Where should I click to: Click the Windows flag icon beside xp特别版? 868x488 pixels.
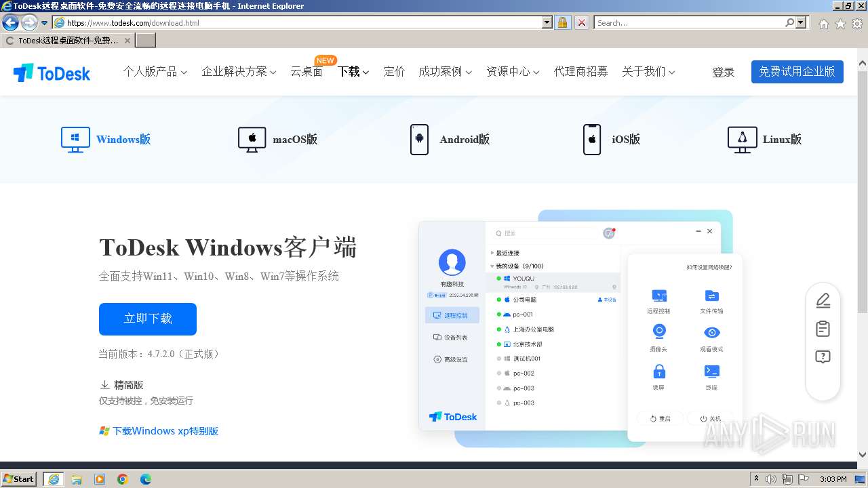(x=104, y=431)
